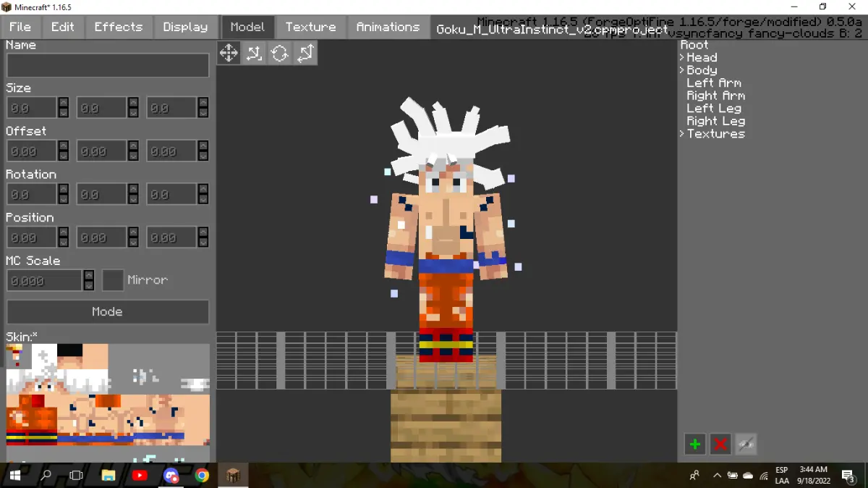This screenshot has width=868, height=488.
Task: Click the Name text field
Action: [108, 65]
